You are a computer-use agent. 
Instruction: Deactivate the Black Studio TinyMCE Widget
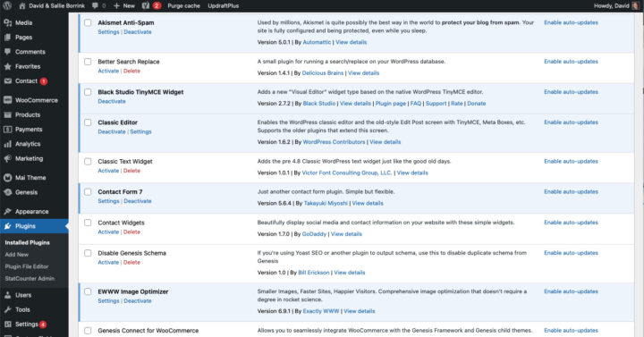click(x=112, y=101)
